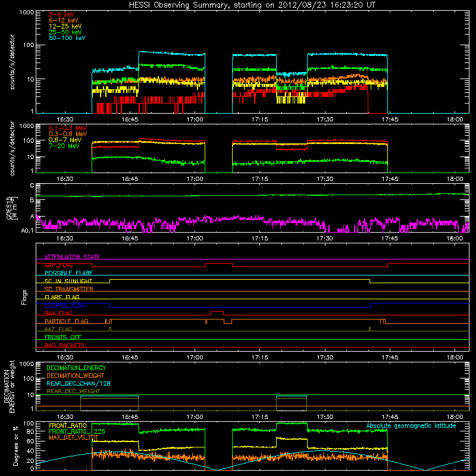Click the SC_TRANSMITTER flag label
476x476 pixels.
[68, 289]
